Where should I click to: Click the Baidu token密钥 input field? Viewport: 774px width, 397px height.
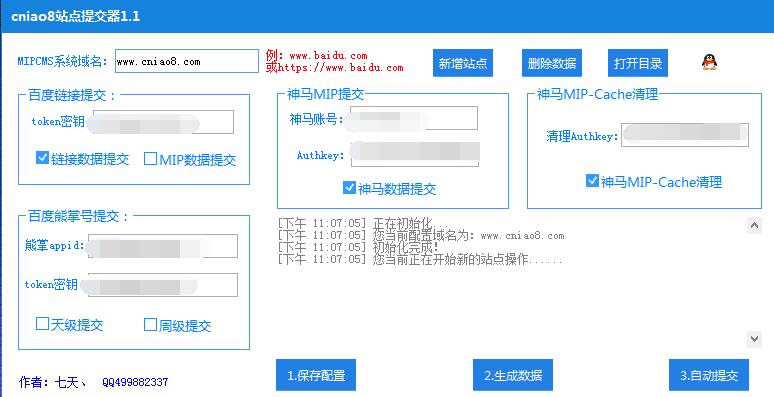click(x=163, y=122)
